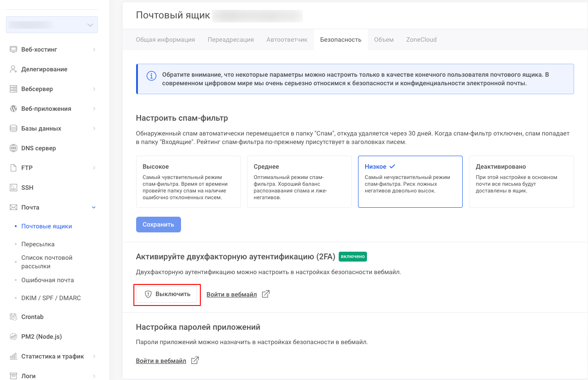Click the WordPress Веб-приложения icon
This screenshot has width=588, height=380.
[13, 109]
